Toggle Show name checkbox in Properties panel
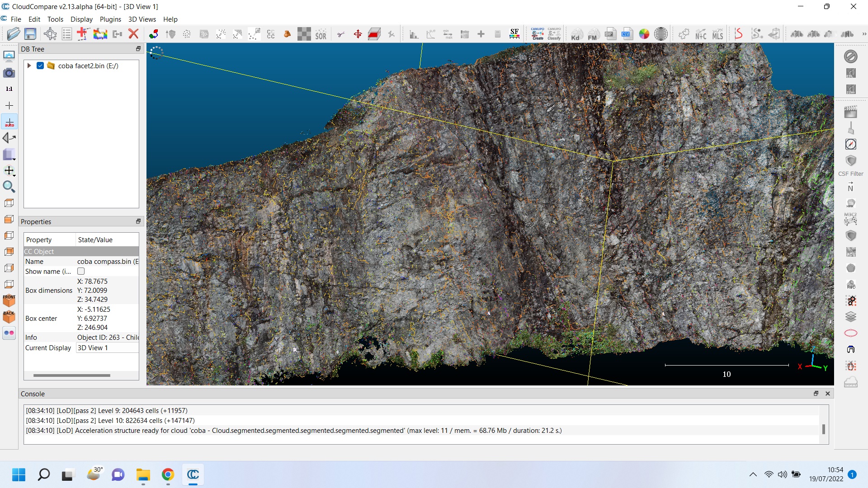 click(x=80, y=271)
